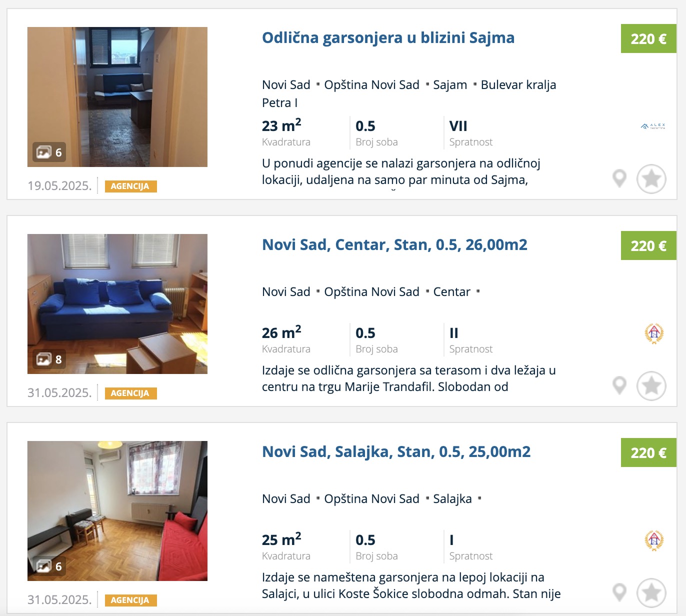The height and width of the screenshot is (616, 686).
Task: View dark room thumbnail of Sajam garsonjera
Action: (x=117, y=97)
